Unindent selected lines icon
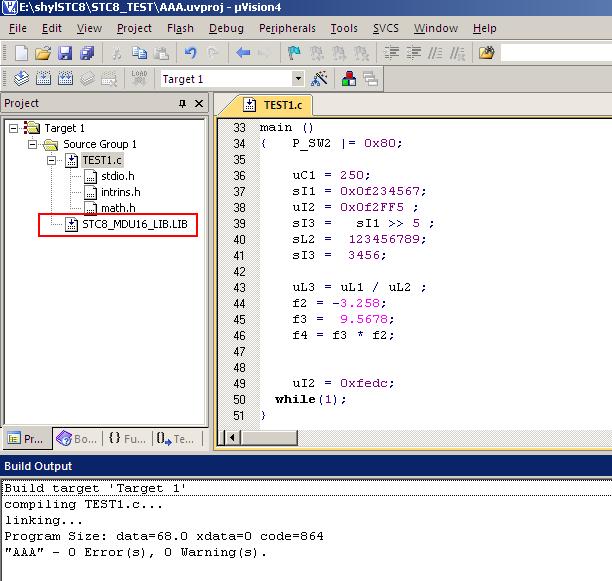 tap(413, 53)
